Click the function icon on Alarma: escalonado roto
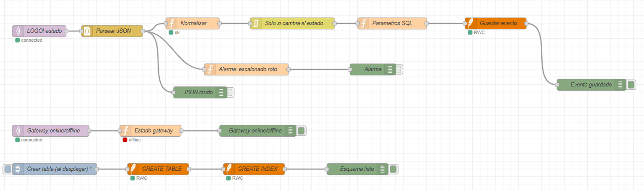 210,69
